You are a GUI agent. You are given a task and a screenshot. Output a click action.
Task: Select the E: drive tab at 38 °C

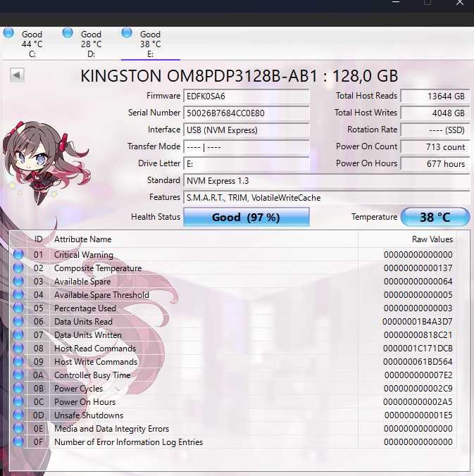(x=150, y=44)
